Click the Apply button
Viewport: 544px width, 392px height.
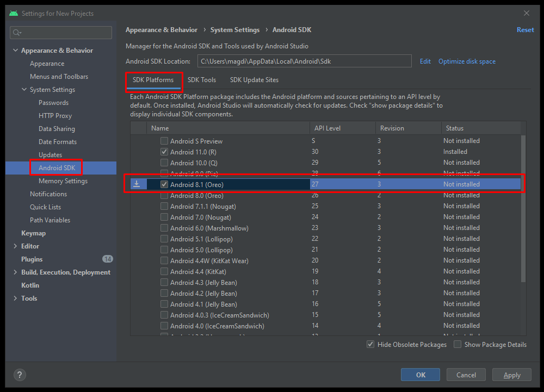512,375
